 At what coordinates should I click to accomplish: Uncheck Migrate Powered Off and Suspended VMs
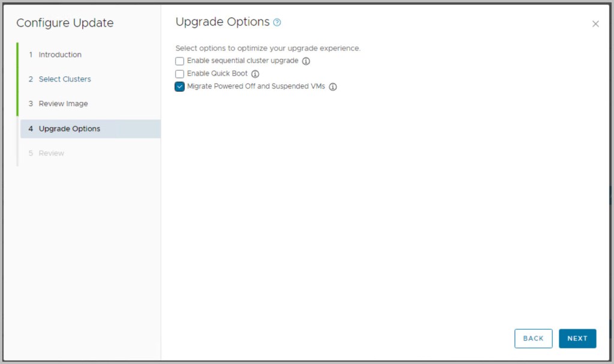(x=180, y=87)
